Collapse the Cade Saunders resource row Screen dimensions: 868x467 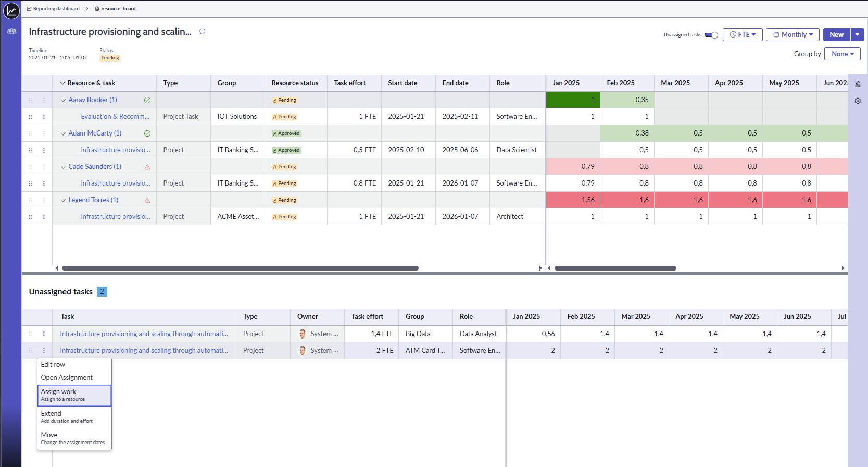pos(63,167)
